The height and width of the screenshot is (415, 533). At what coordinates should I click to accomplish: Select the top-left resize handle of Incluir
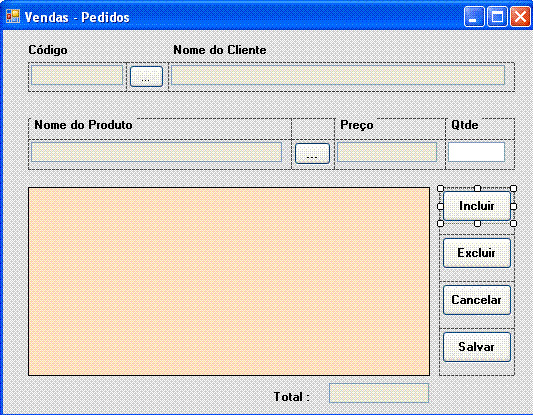click(440, 188)
